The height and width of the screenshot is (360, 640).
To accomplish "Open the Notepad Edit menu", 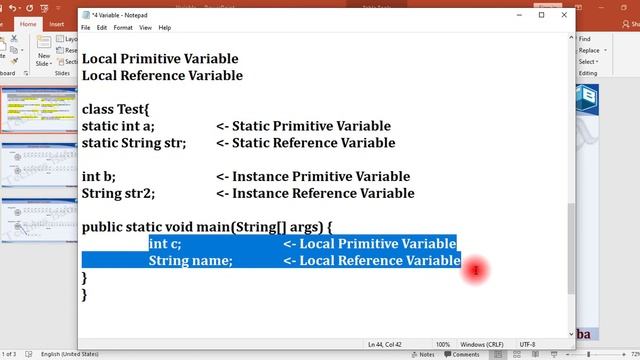I will [x=102, y=28].
